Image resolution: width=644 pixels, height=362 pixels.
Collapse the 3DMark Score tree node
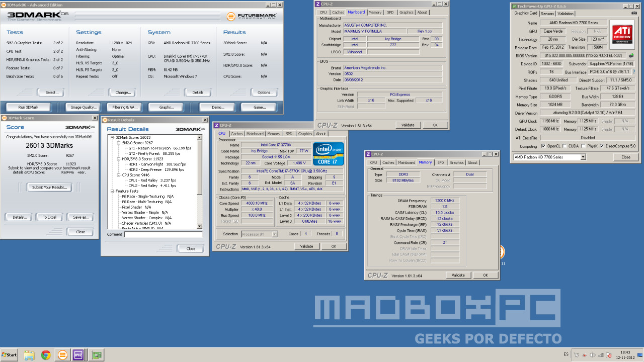click(112, 137)
